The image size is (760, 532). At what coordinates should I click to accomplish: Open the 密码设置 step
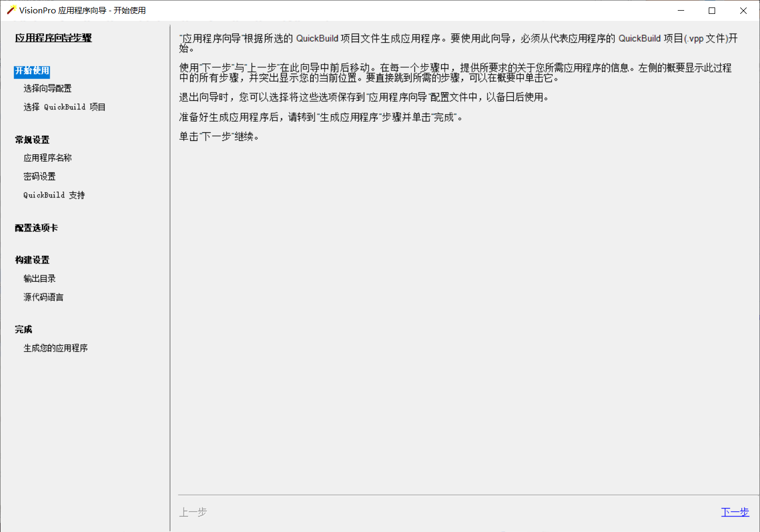[x=39, y=176]
